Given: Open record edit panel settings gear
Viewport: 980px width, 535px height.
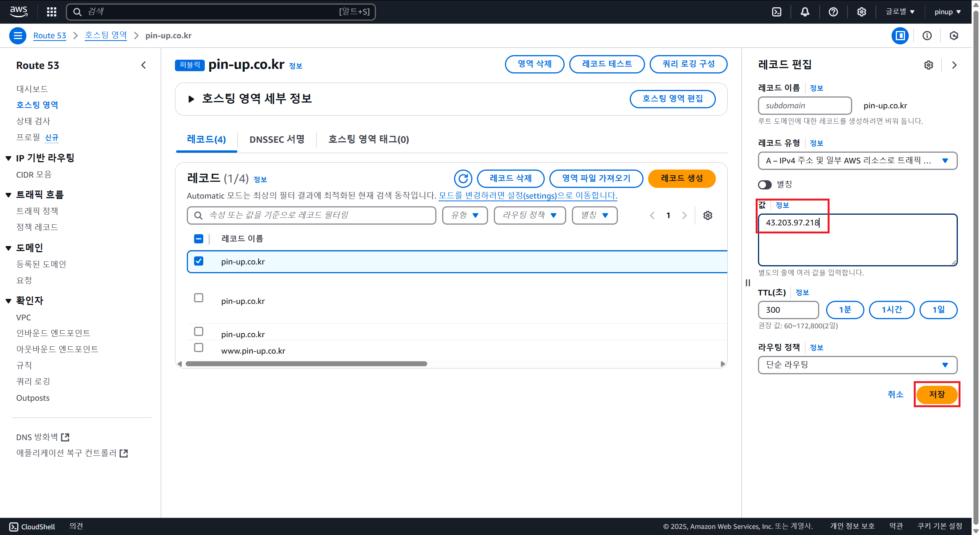Looking at the screenshot, I should point(929,65).
